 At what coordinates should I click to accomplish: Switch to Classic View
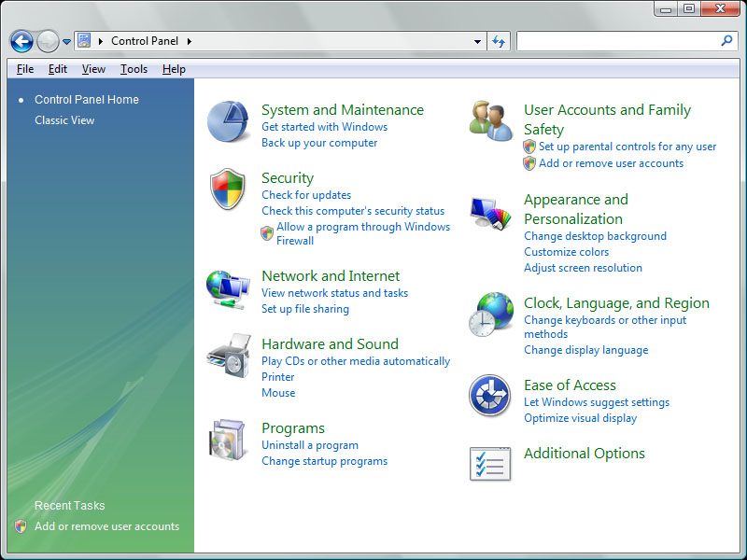click(64, 120)
